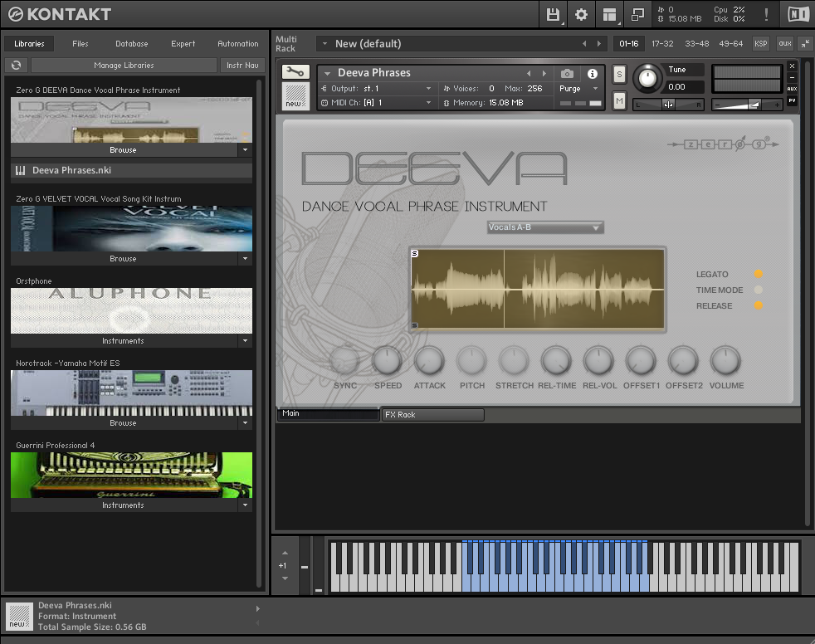Select Deeva Phrases.nki file

click(131, 170)
